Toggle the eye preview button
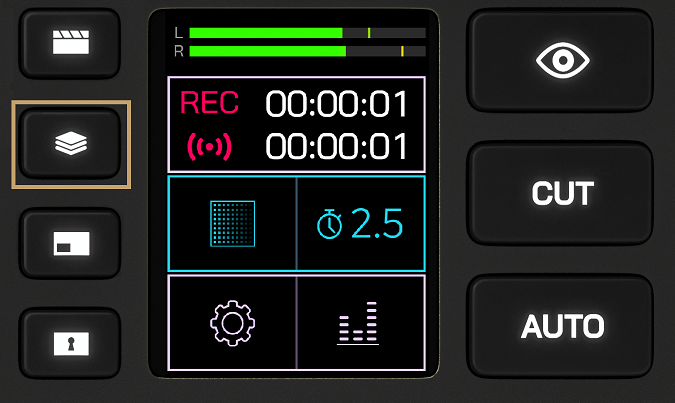 560,60
